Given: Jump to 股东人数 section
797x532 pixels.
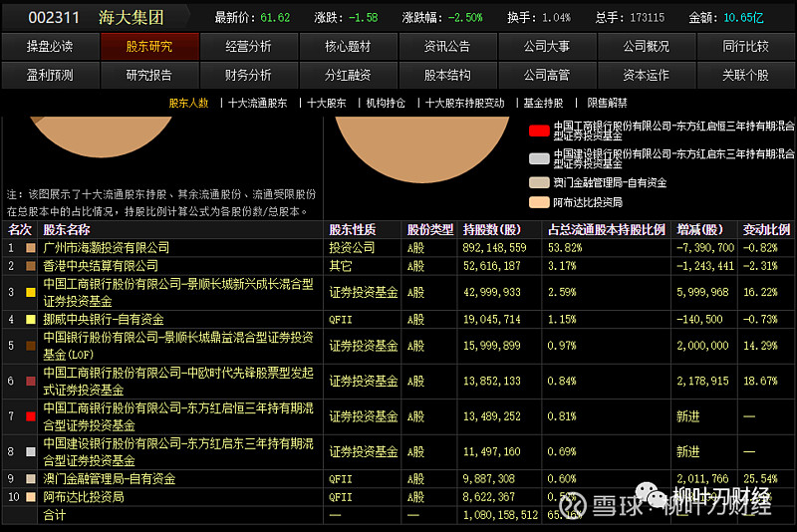Looking at the screenshot, I should (188, 104).
